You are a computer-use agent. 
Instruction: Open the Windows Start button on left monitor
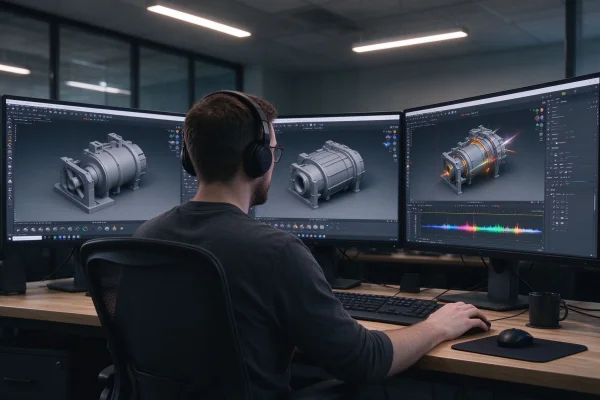point(10,238)
